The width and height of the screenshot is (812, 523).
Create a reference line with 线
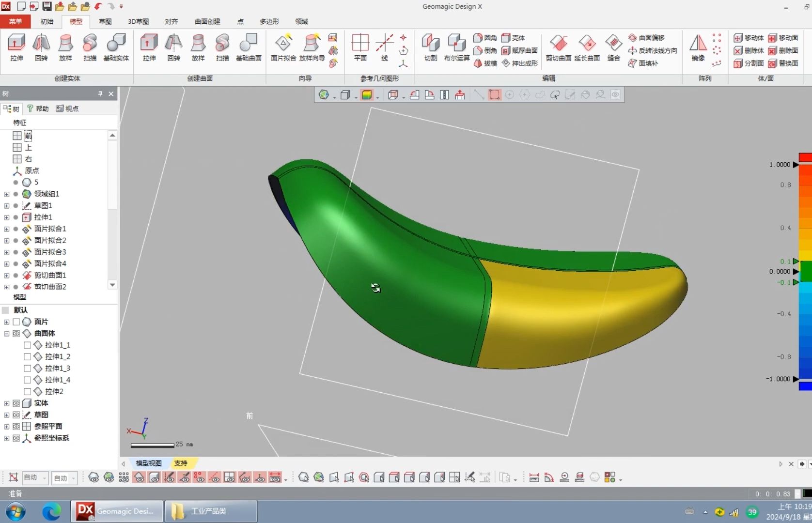(385, 47)
